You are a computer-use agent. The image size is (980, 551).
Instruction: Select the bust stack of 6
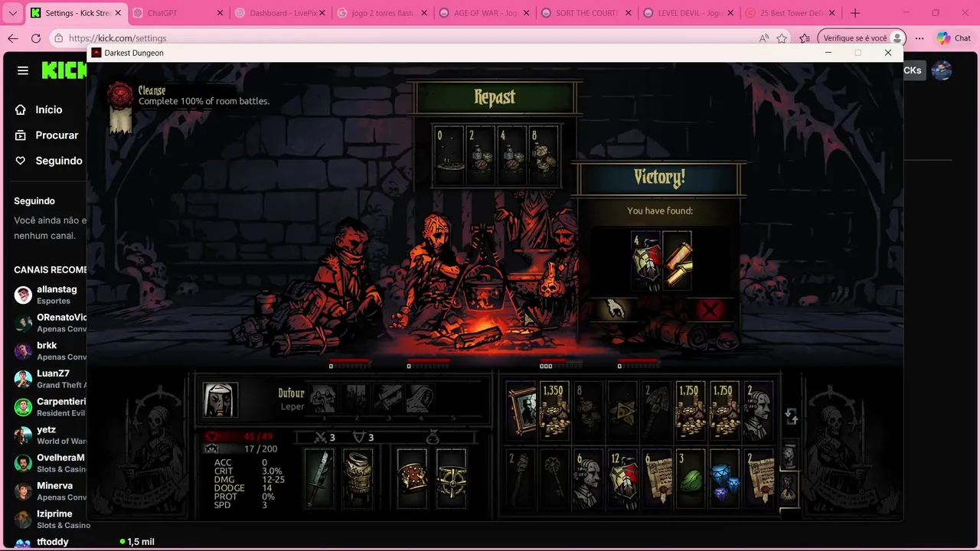pyautogui.click(x=588, y=478)
